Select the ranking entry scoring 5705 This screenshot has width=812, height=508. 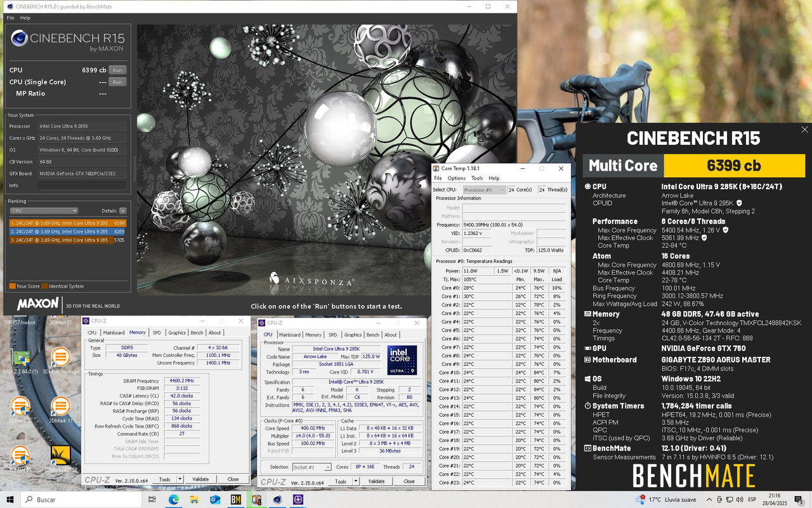(x=67, y=239)
